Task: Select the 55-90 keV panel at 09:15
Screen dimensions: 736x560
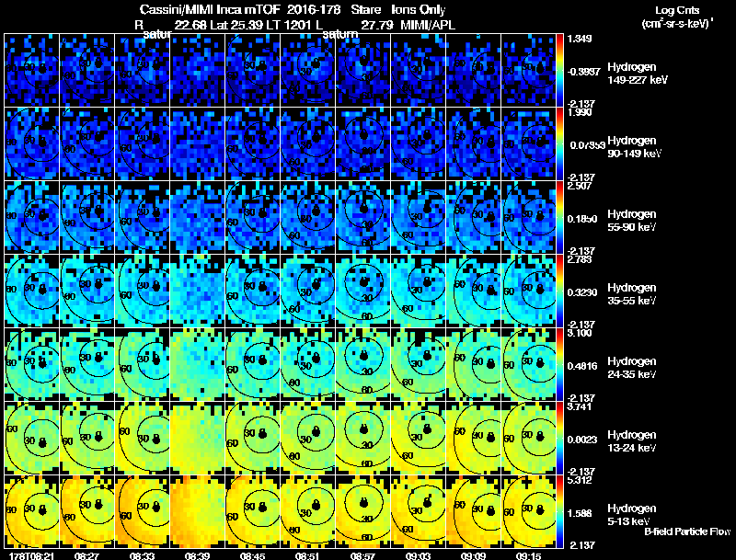Action: (528, 217)
